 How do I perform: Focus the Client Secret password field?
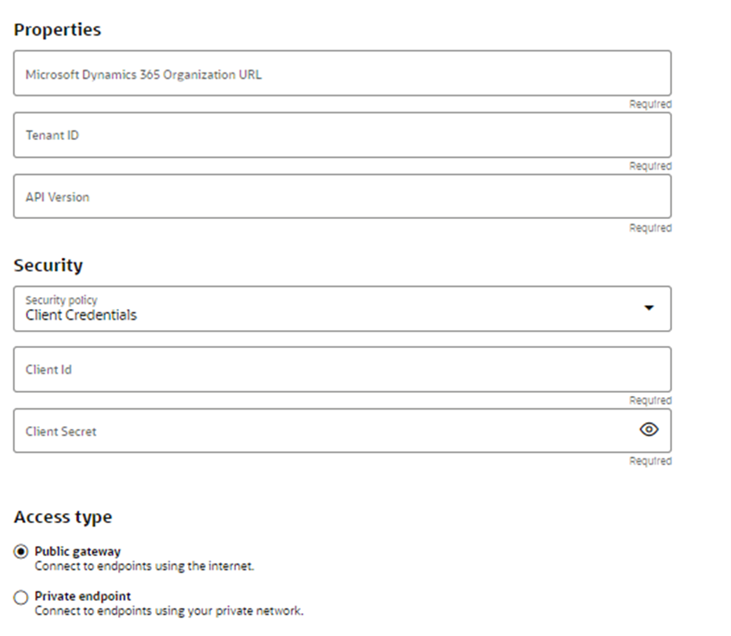point(320,431)
